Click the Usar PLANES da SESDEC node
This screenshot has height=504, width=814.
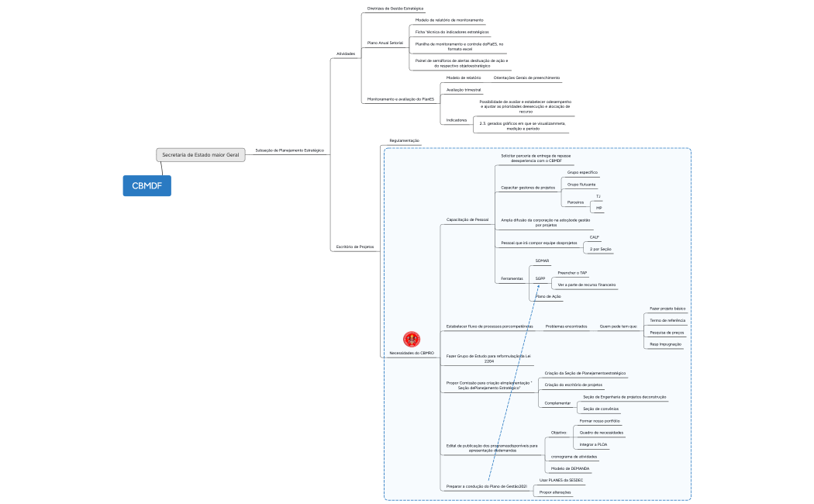(x=560, y=481)
